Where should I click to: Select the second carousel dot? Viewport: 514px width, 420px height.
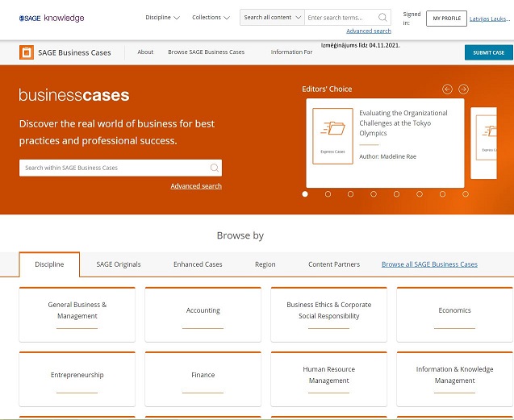[328, 194]
